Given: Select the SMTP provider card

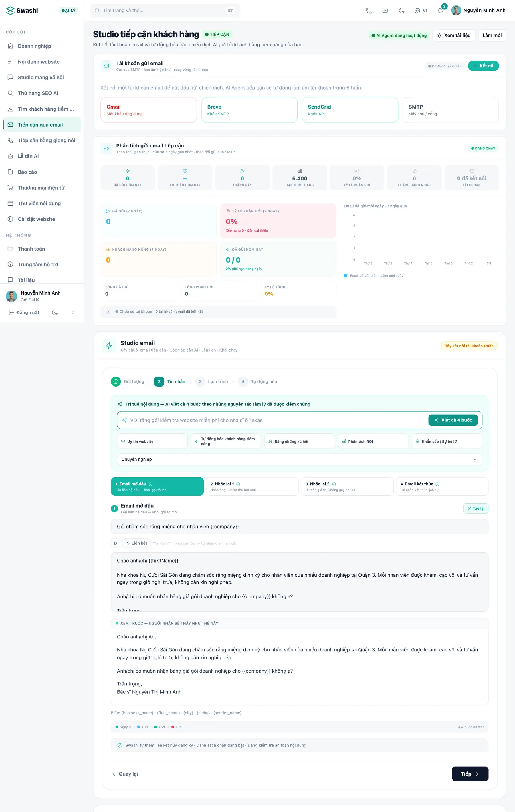Looking at the screenshot, I should [451, 110].
